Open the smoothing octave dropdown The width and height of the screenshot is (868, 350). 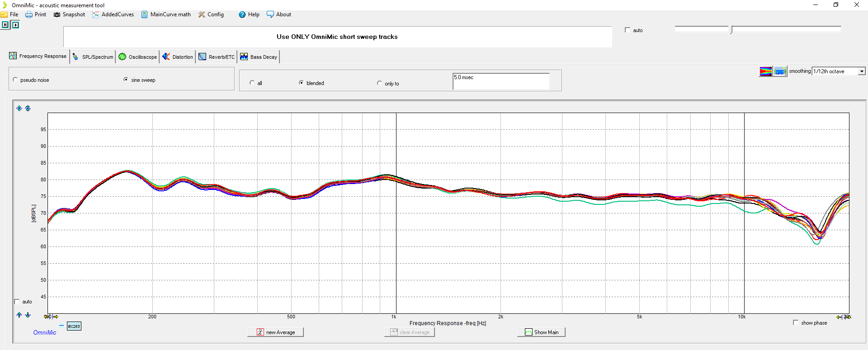pyautogui.click(x=862, y=71)
